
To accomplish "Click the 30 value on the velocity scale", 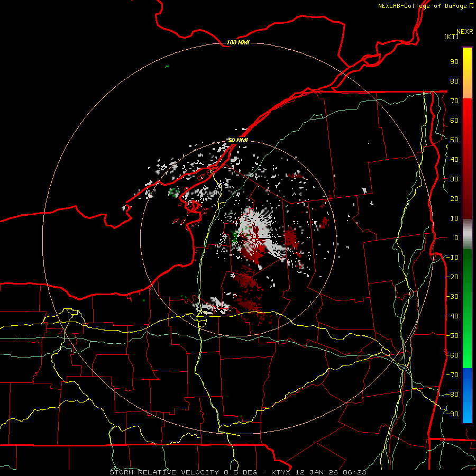I will point(454,179).
